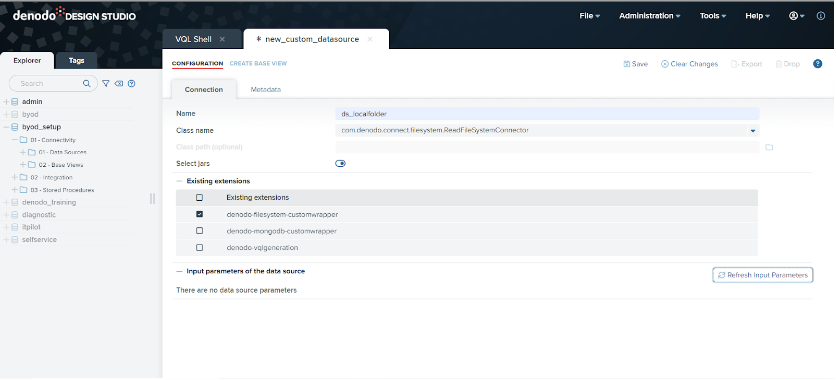The image size is (836, 380).
Task: Click Refresh Input Parameters button
Action: [x=762, y=276]
